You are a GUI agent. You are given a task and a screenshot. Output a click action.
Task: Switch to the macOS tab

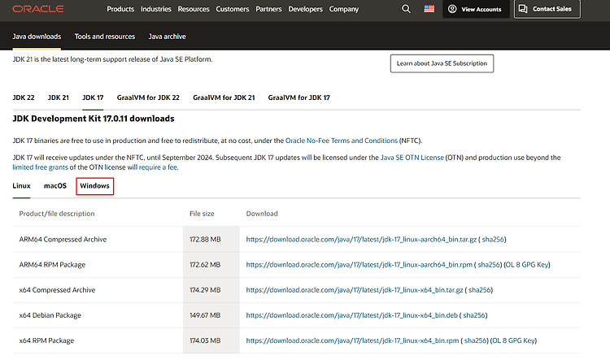coord(55,186)
